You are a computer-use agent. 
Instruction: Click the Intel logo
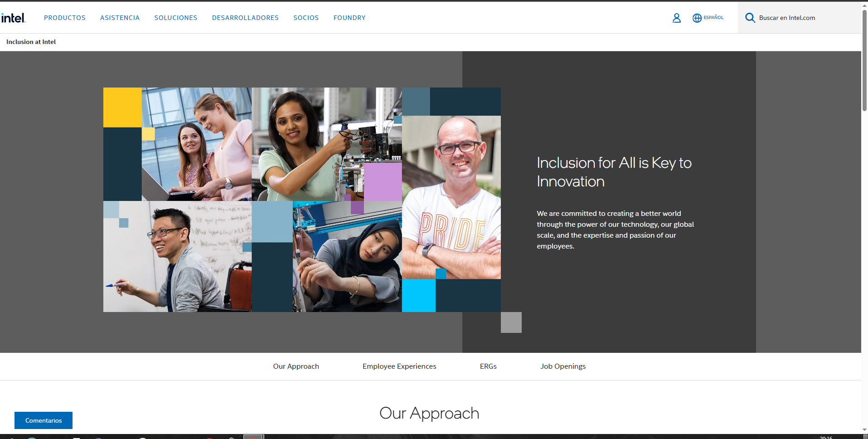(13, 18)
